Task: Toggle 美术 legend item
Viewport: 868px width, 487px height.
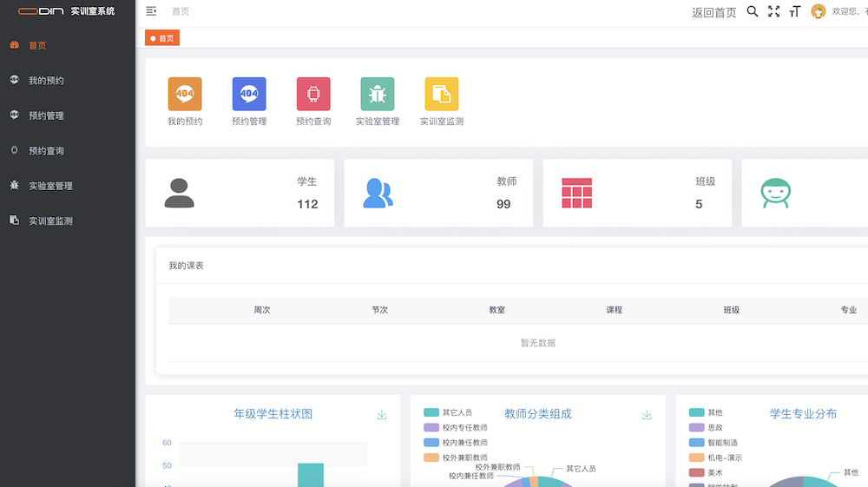Action: point(706,472)
